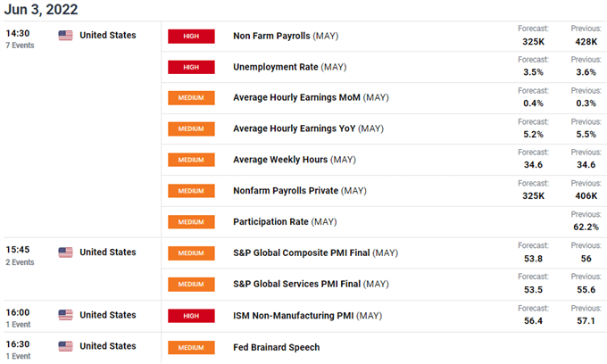Click the Jun 3, 2022 date header
This screenshot has width=607, height=364.
pos(42,11)
